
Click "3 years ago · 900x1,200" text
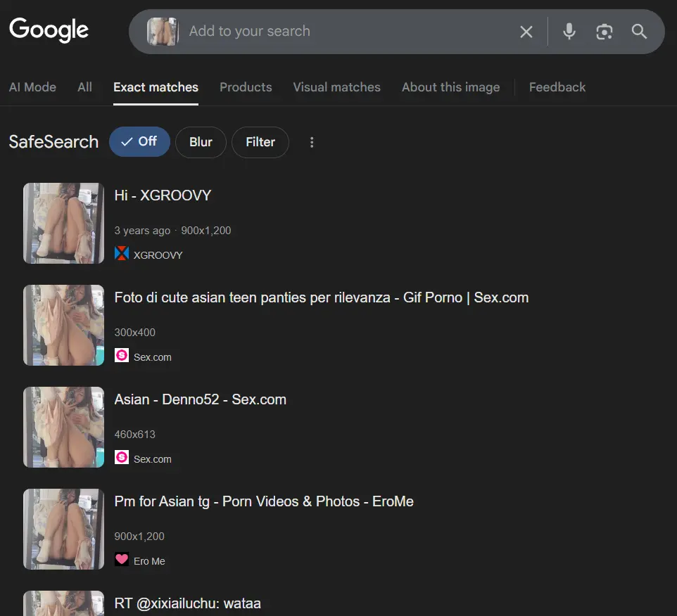(x=172, y=231)
